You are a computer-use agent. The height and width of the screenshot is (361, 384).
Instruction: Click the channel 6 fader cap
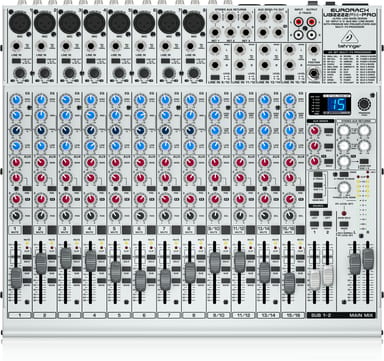pyautogui.click(x=140, y=280)
